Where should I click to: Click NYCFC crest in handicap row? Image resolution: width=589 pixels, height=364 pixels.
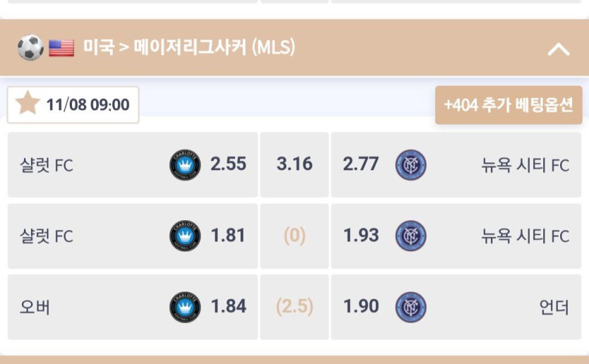click(x=411, y=236)
